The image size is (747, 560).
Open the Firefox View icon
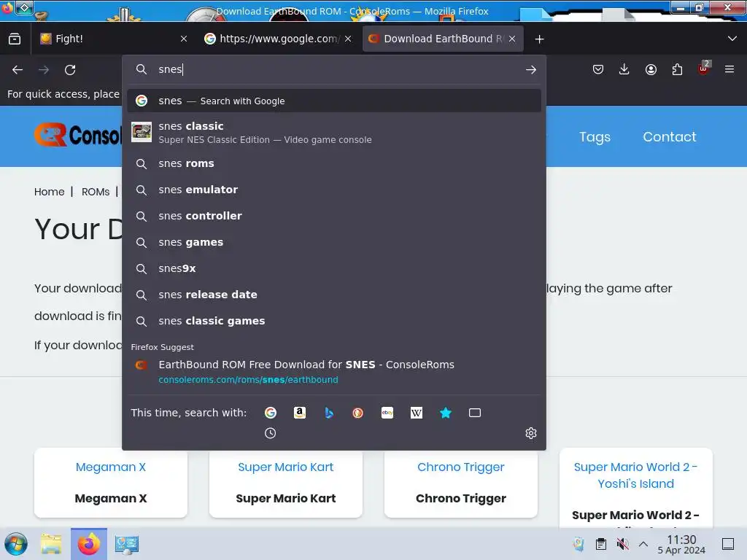tap(15, 39)
